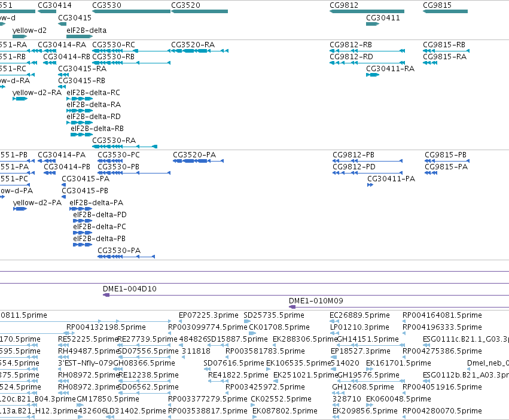Open EST LP01210.3prime
509x420 pixels.
click(359, 327)
